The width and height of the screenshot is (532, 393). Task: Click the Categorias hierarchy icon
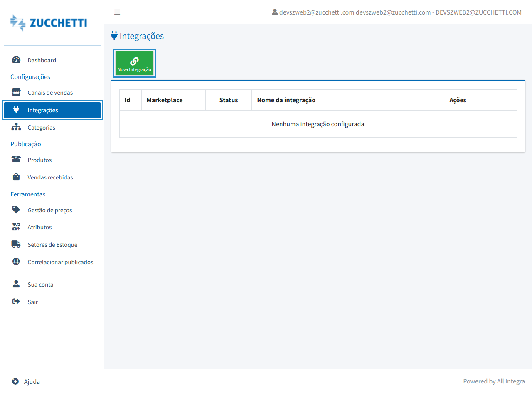click(x=16, y=127)
